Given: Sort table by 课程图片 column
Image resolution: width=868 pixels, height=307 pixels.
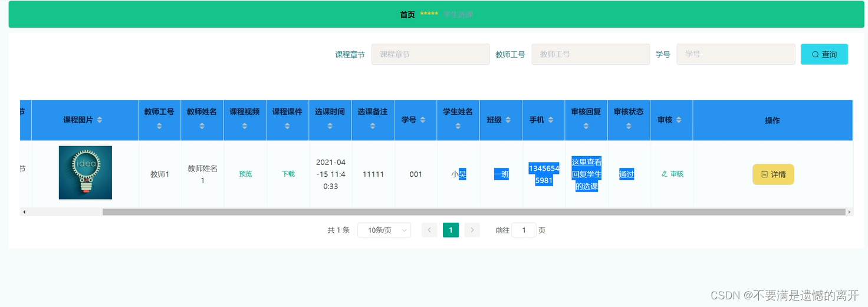Looking at the screenshot, I should coord(100,120).
